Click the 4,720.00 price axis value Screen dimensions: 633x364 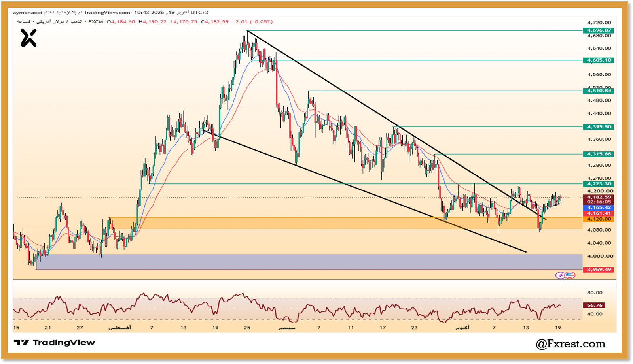tap(599, 23)
